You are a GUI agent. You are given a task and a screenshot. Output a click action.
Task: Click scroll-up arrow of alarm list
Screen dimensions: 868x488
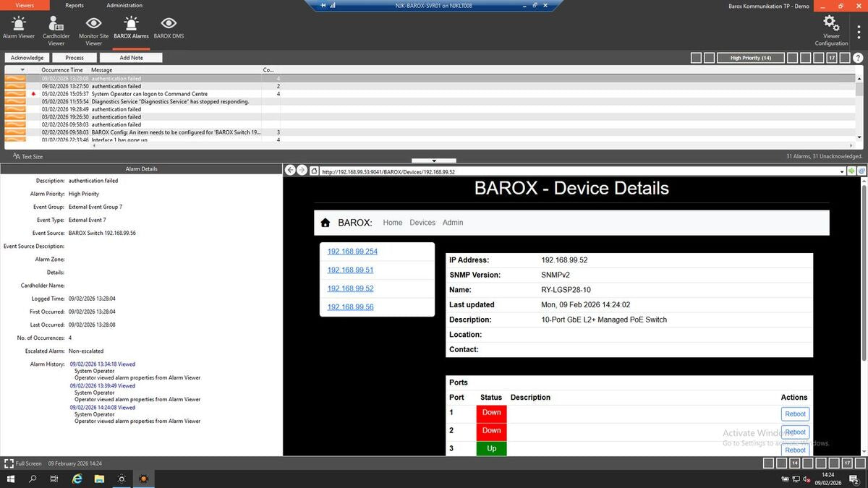859,77
